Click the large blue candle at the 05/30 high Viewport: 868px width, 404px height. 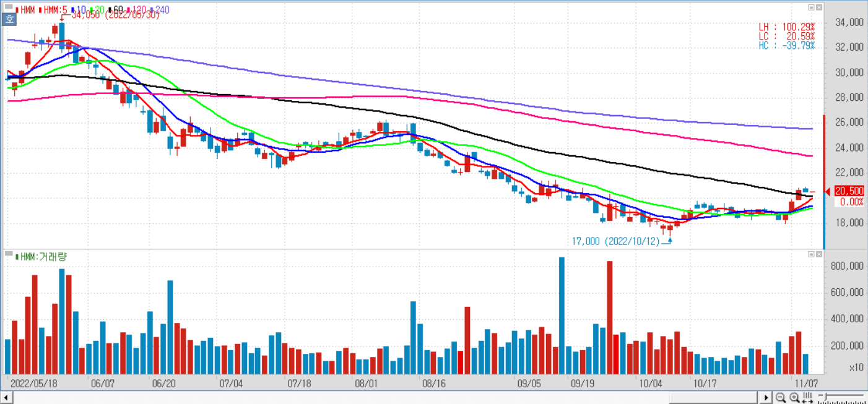point(62,35)
